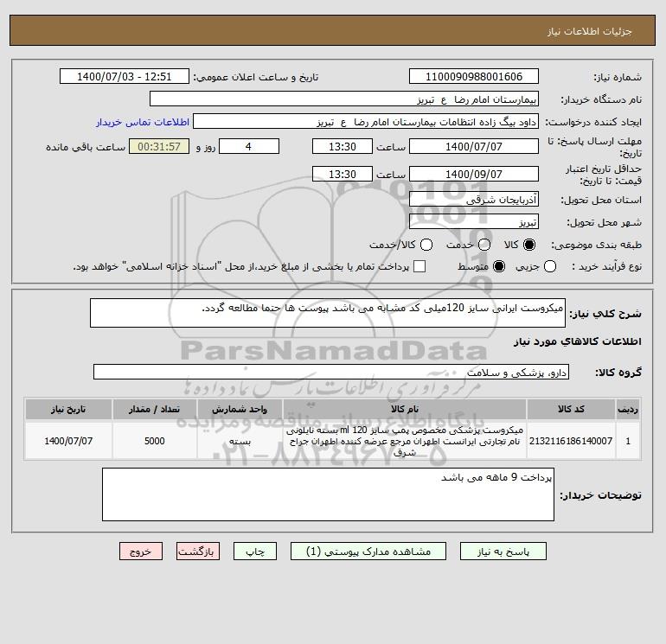Click the چاپ print button
The height and width of the screenshot is (644, 666).
[255, 551]
